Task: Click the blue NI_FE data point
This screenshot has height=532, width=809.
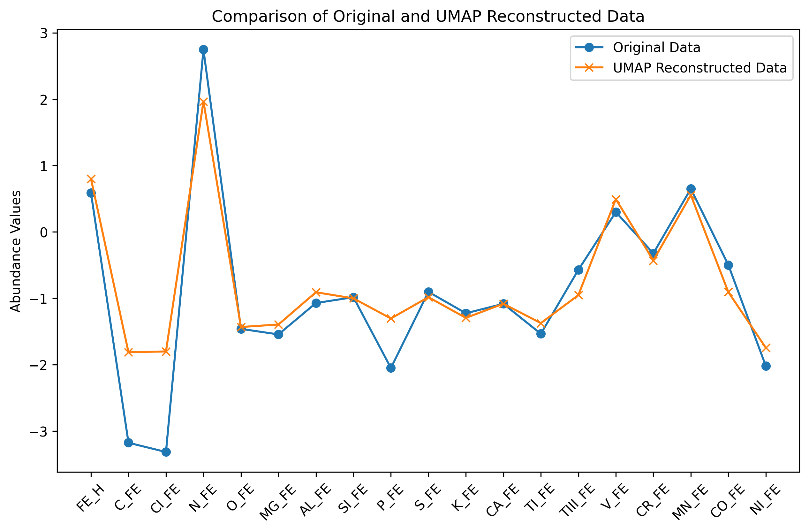Action: [766, 366]
